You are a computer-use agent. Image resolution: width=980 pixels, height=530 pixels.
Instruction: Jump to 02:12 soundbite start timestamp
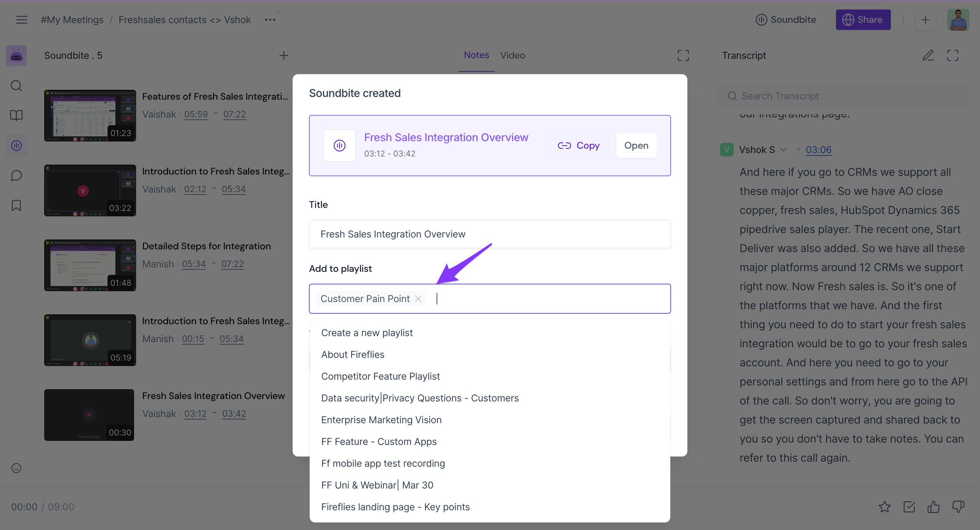195,189
